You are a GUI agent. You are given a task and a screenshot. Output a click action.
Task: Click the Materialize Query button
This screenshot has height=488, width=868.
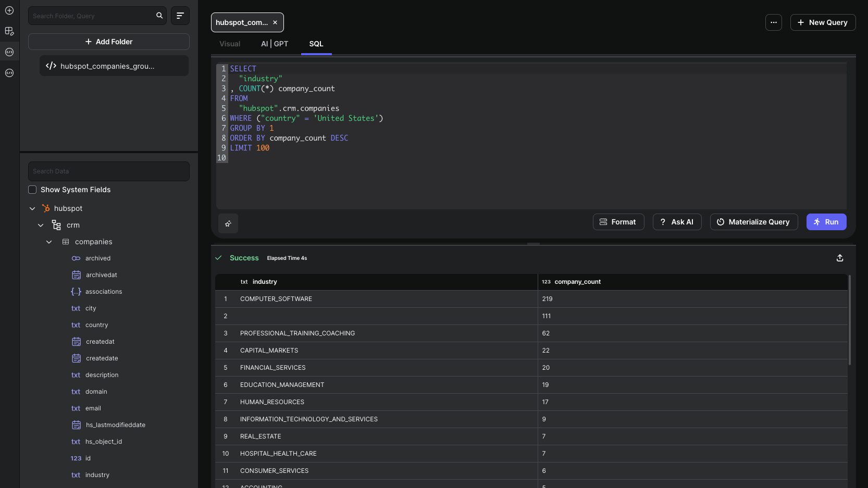point(754,222)
